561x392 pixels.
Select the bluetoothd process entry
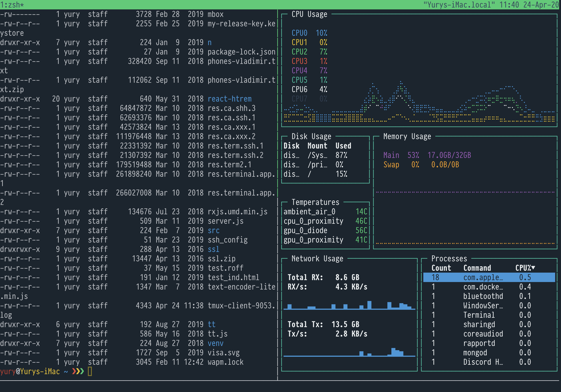[x=489, y=296]
